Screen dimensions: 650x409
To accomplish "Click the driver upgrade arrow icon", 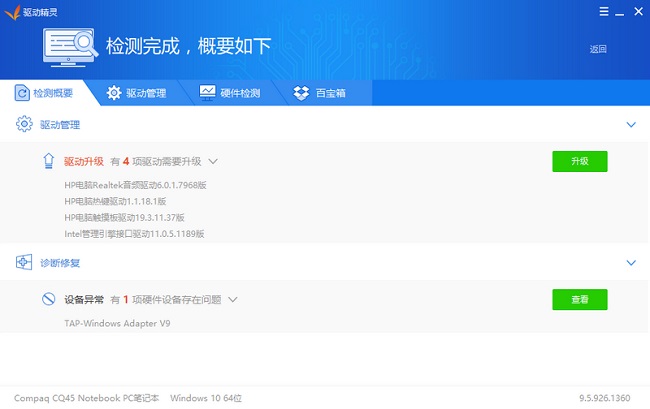I will point(48,161).
